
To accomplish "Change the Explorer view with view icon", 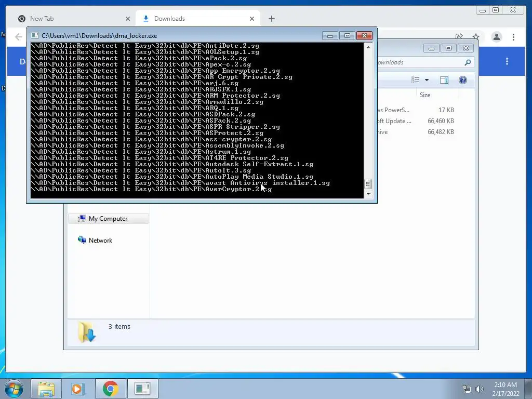I will 415,79.
